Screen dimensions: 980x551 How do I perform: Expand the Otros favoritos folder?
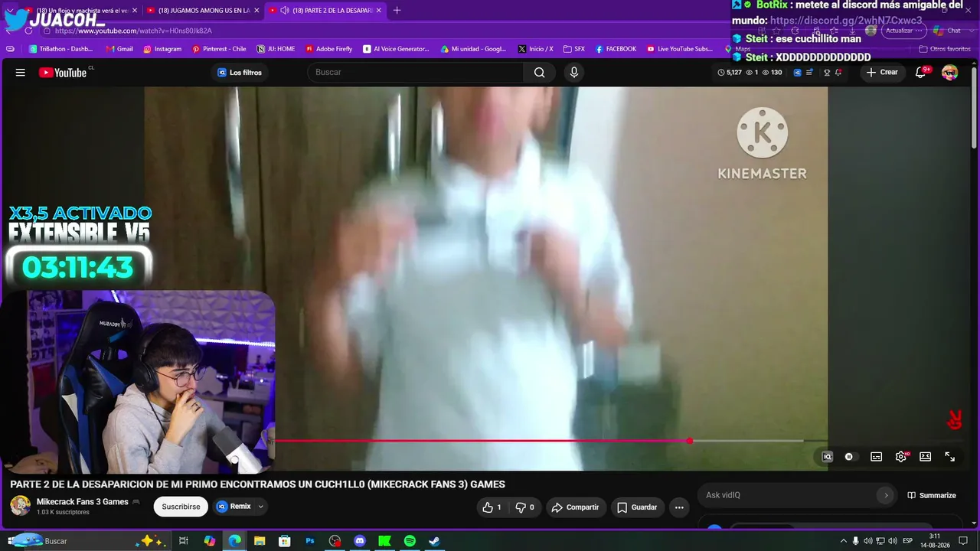click(x=944, y=49)
